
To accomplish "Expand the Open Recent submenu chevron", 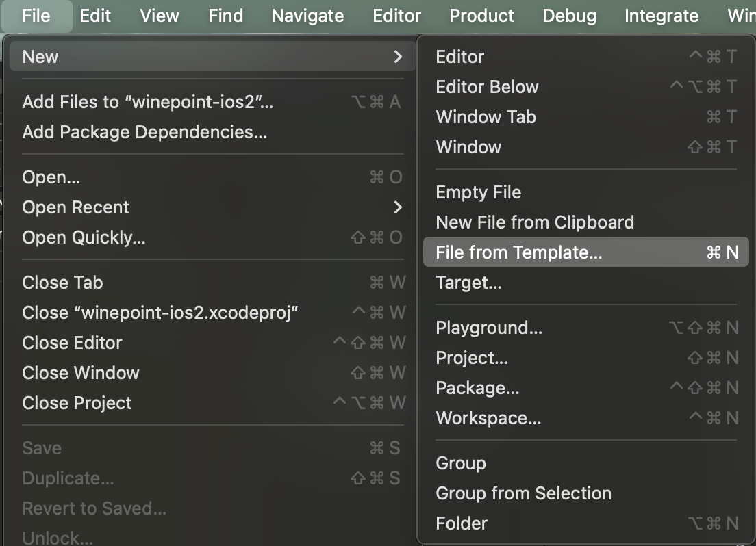I will (398, 207).
